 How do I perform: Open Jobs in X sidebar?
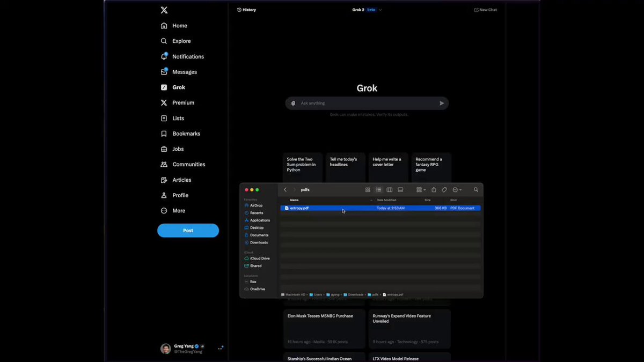[172, 149]
